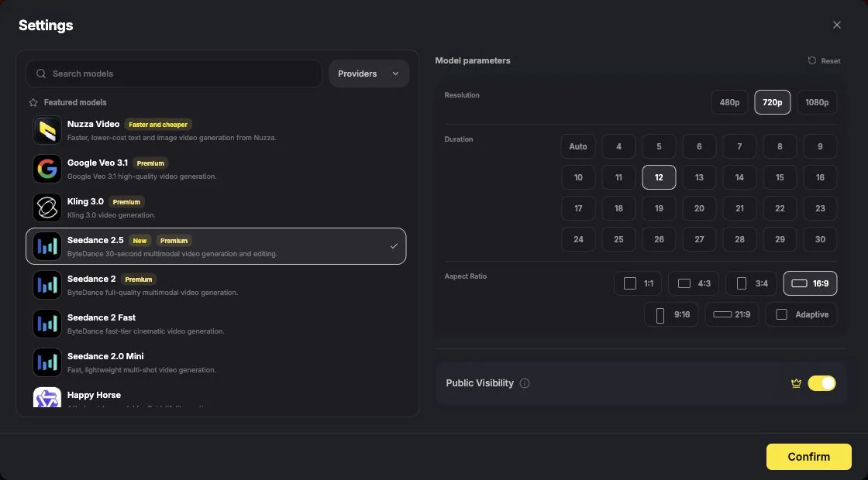Choose the 16:9 aspect ratio
This screenshot has width=868, height=480.
[x=810, y=283]
